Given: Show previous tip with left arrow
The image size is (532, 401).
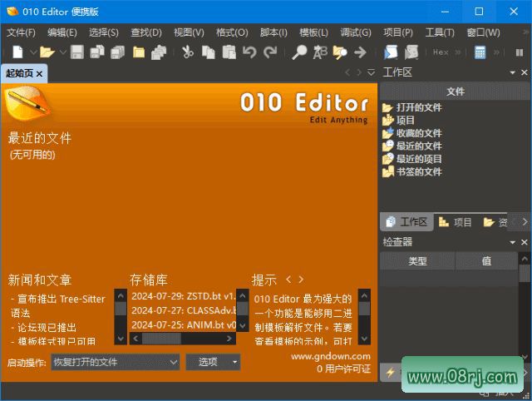Looking at the screenshot, I should 288,280.
